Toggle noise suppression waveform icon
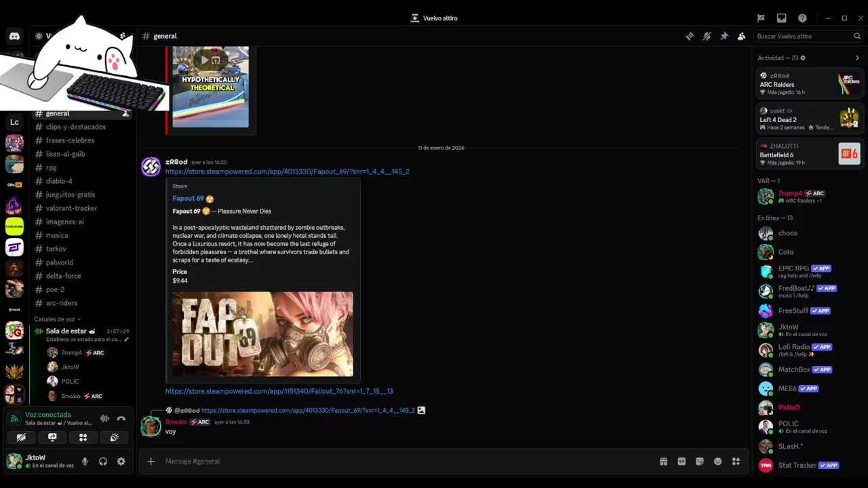 tap(104, 419)
